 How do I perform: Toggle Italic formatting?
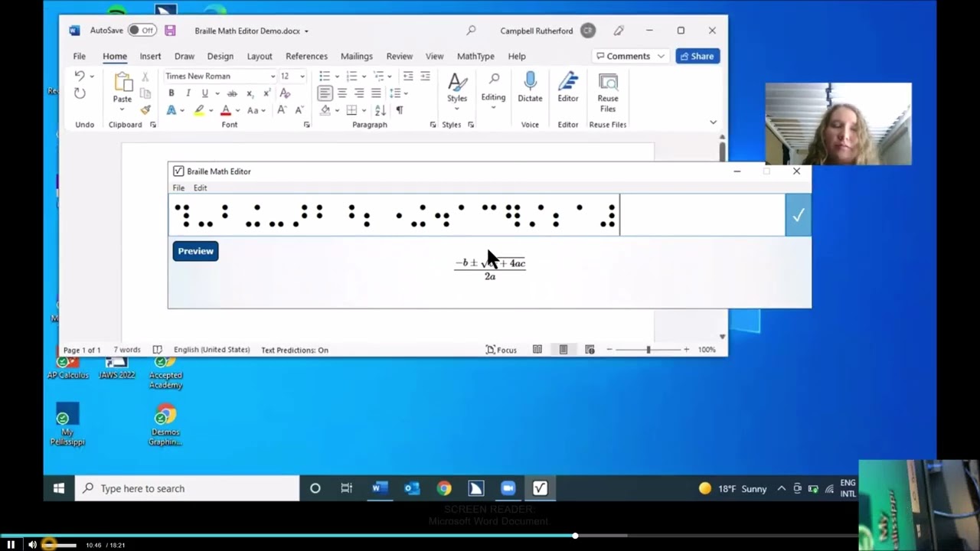[188, 93]
